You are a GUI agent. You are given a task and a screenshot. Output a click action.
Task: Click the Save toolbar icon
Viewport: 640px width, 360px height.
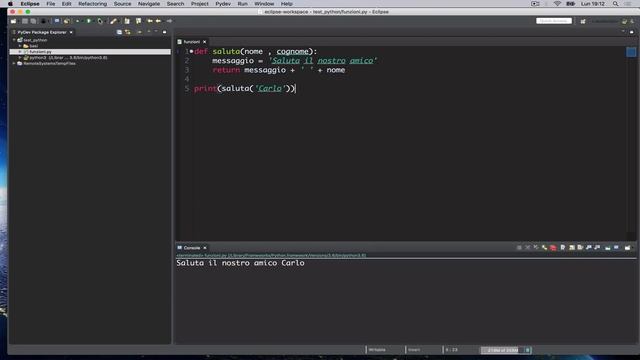tap(25, 21)
